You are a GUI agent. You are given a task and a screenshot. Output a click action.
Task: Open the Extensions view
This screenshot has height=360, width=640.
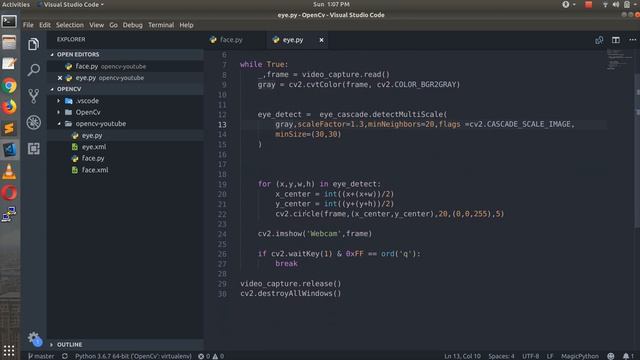pyautogui.click(x=33, y=148)
